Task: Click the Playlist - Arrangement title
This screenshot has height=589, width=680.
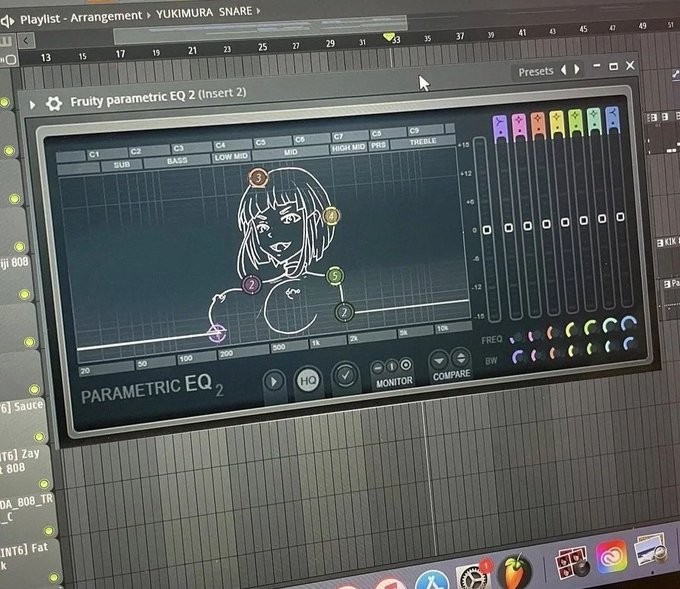Action: (x=81, y=17)
